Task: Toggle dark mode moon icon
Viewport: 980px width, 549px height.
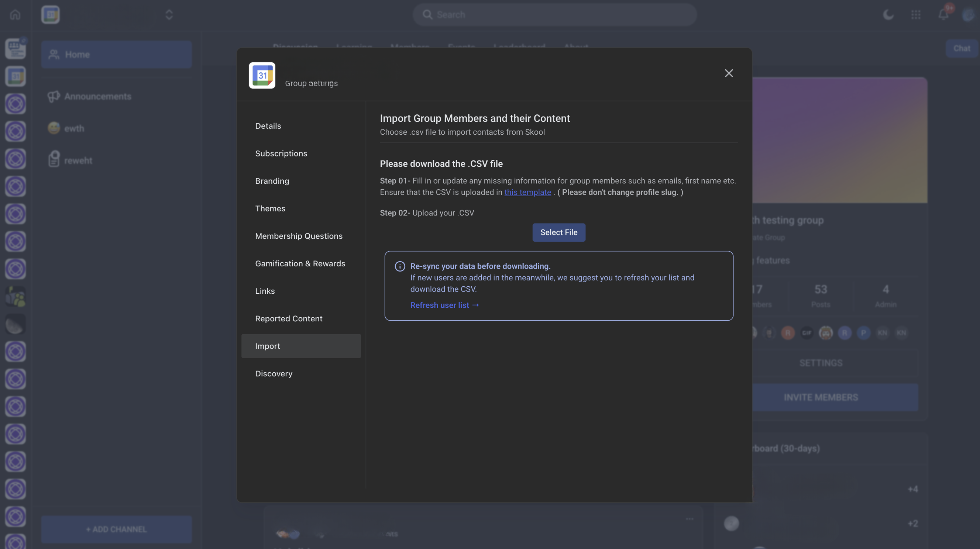Action: tap(888, 15)
